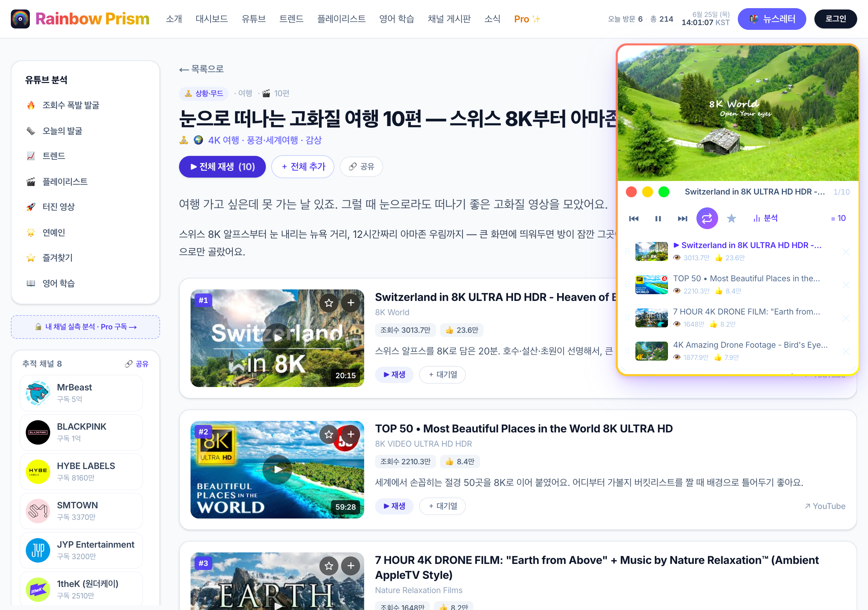Remove 4K Amazing Drone Footage from queue
Image resolution: width=868 pixels, height=610 pixels.
tap(846, 351)
